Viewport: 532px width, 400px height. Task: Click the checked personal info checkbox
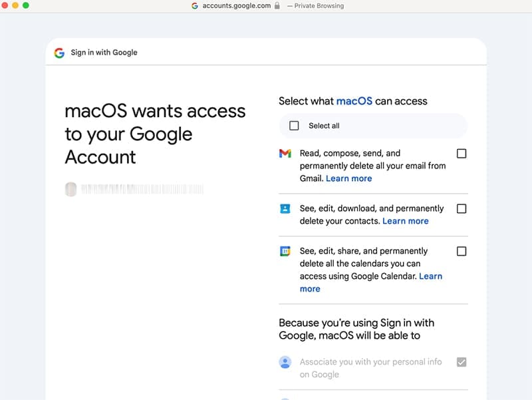tap(462, 362)
